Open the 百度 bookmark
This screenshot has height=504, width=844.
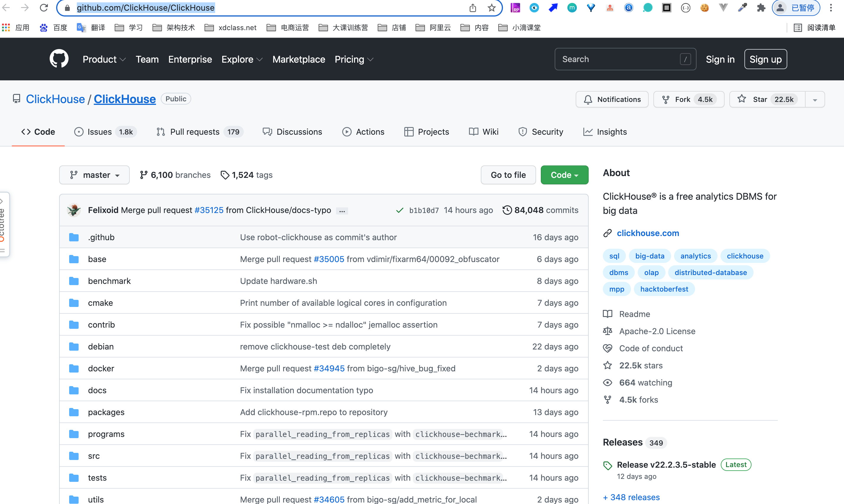53,27
